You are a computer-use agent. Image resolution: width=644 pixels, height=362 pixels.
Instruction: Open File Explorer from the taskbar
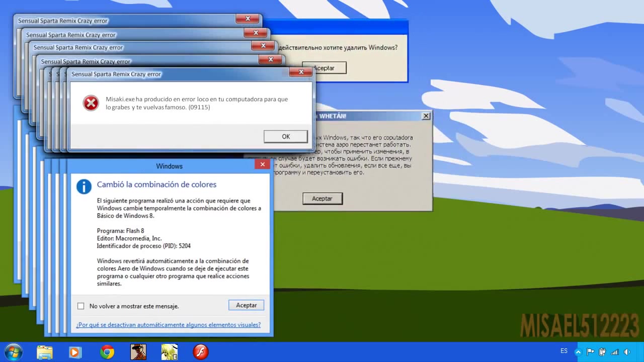point(44,352)
